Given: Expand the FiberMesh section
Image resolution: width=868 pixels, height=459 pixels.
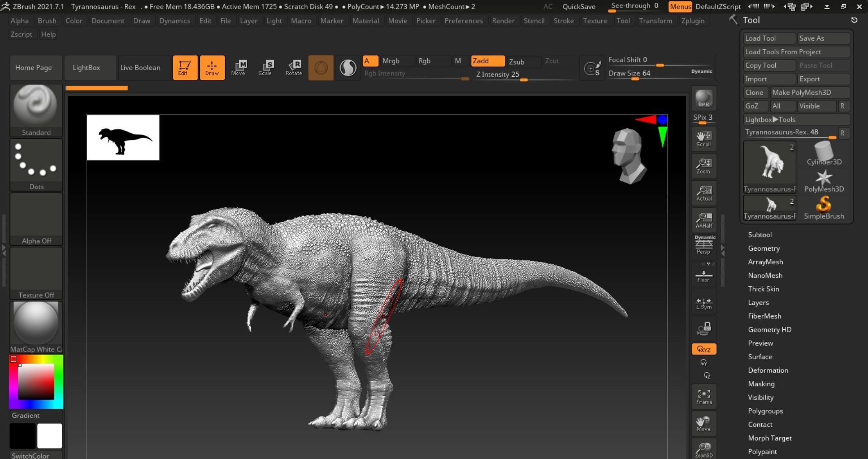Looking at the screenshot, I should (x=764, y=316).
